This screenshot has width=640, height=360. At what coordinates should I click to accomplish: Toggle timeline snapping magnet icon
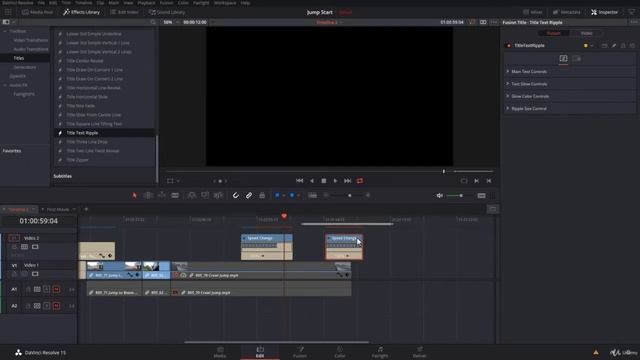236,196
